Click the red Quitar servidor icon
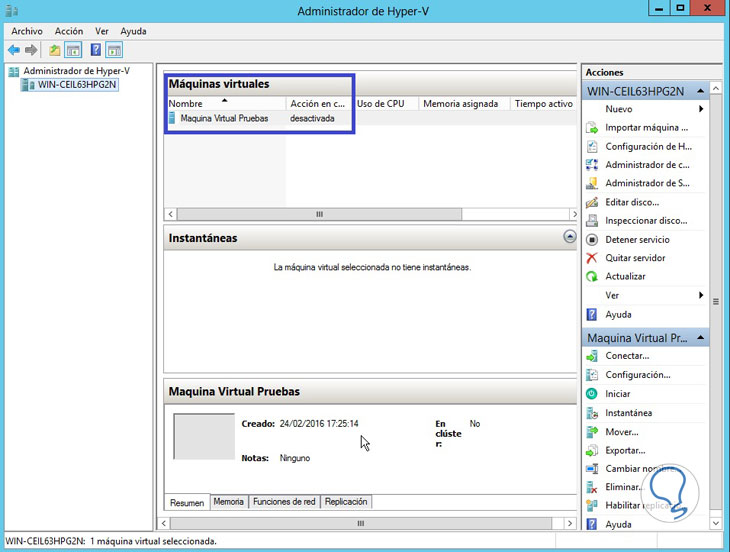The image size is (730, 552). pyautogui.click(x=592, y=258)
